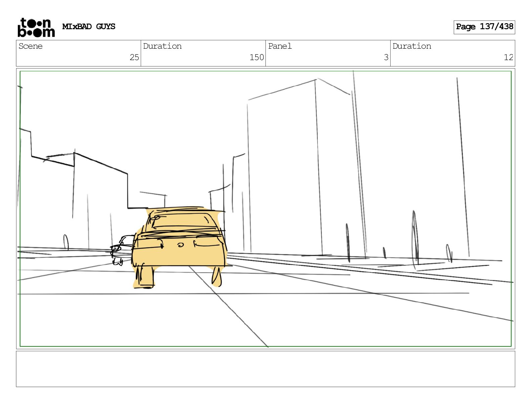Screen dimensions: 532x411
Task: Select the panel number 3
Action: [x=386, y=57]
